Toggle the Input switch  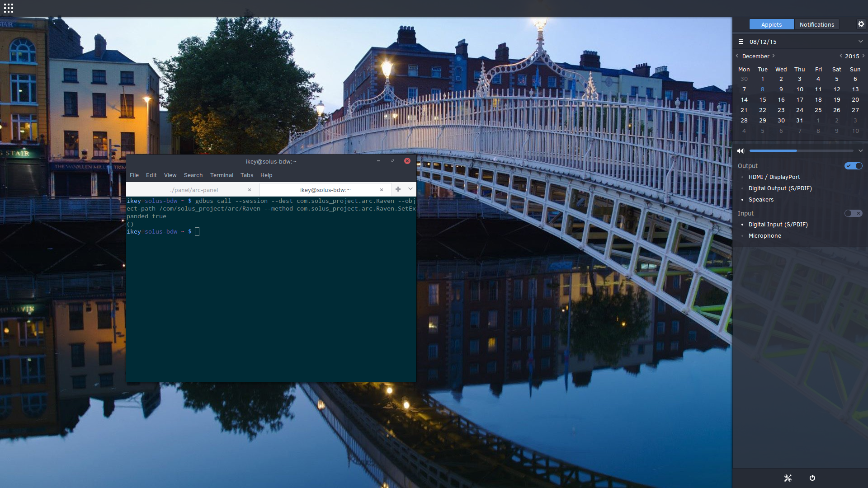tap(854, 213)
